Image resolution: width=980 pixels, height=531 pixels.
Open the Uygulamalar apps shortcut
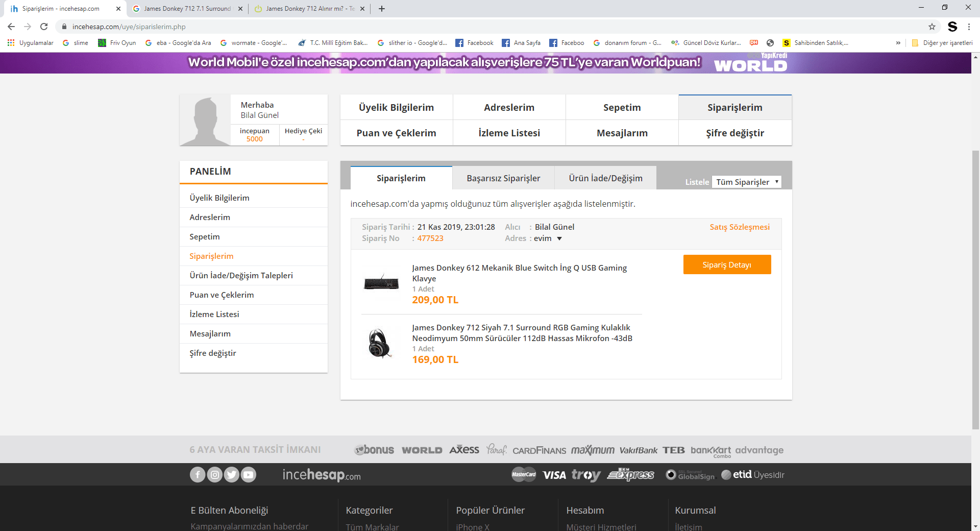[x=31, y=43]
